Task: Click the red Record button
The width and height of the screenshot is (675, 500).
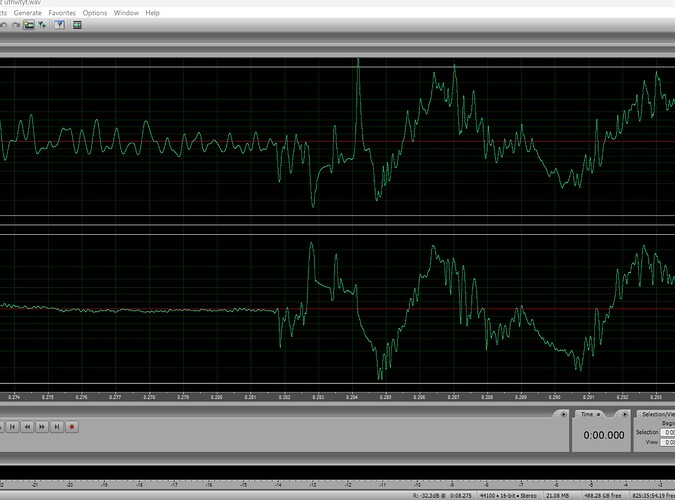Action: [72, 427]
